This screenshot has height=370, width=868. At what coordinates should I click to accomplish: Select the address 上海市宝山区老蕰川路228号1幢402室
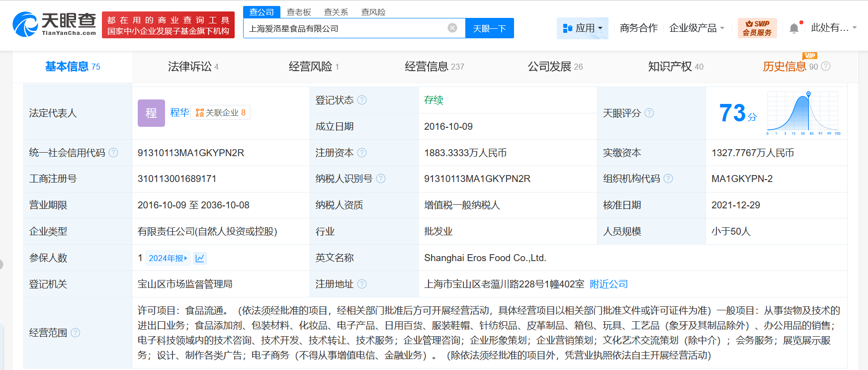point(504,284)
